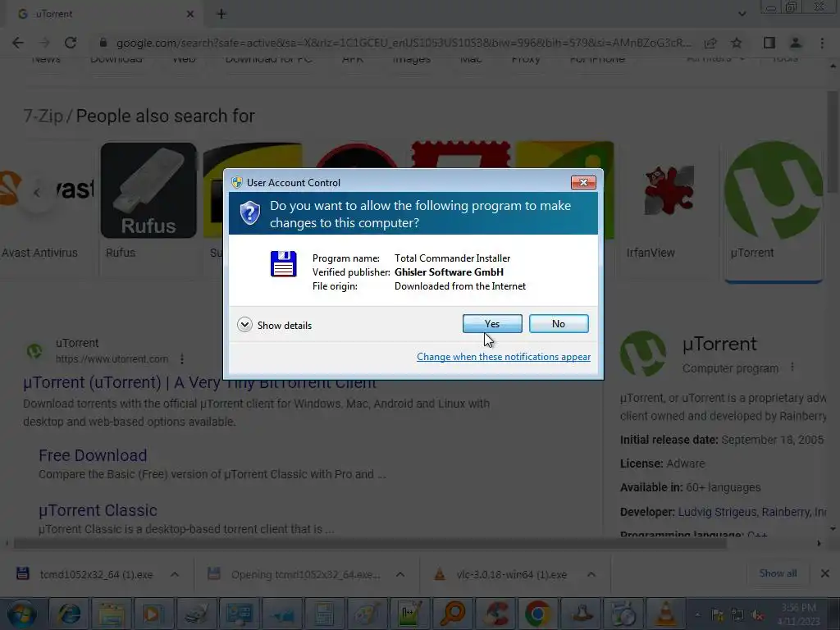Click the horizontal scrollbar thumb
The height and width of the screenshot is (630, 840).
370,543
